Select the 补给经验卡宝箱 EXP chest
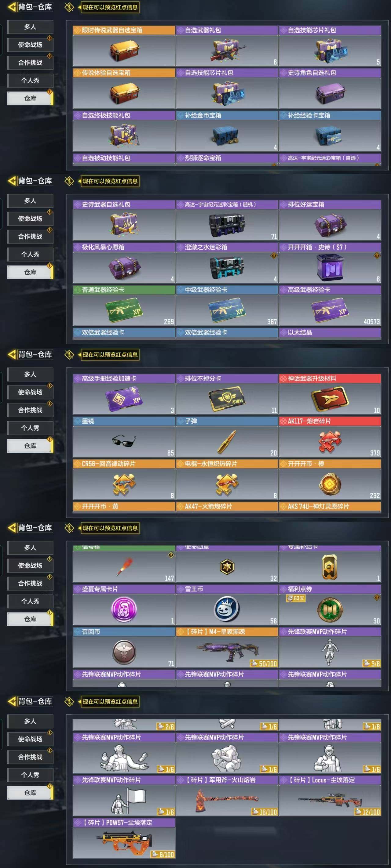391x868 pixels. (330, 132)
